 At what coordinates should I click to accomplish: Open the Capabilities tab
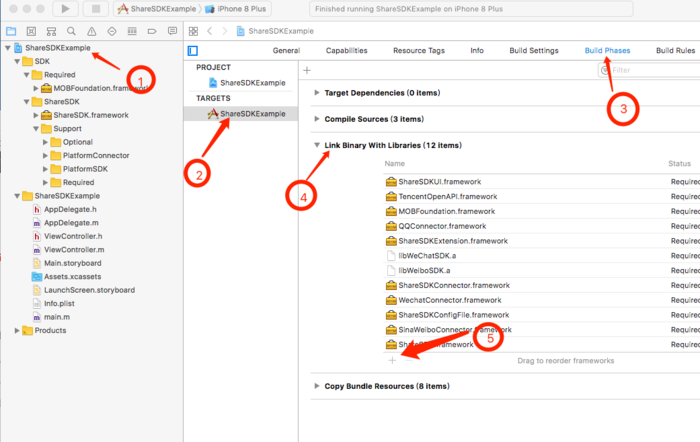tap(346, 50)
